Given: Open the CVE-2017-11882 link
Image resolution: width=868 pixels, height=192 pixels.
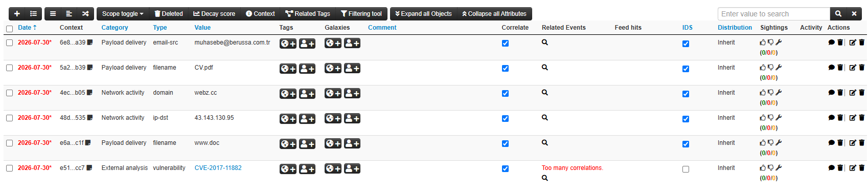Looking at the screenshot, I should [x=218, y=168].
